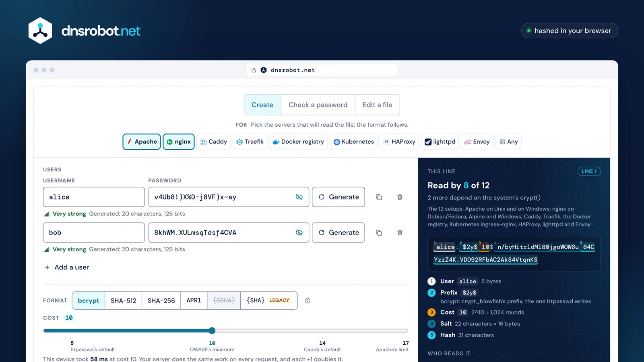Open the Edit a file tab
This screenshot has width=644, height=362.
(377, 105)
